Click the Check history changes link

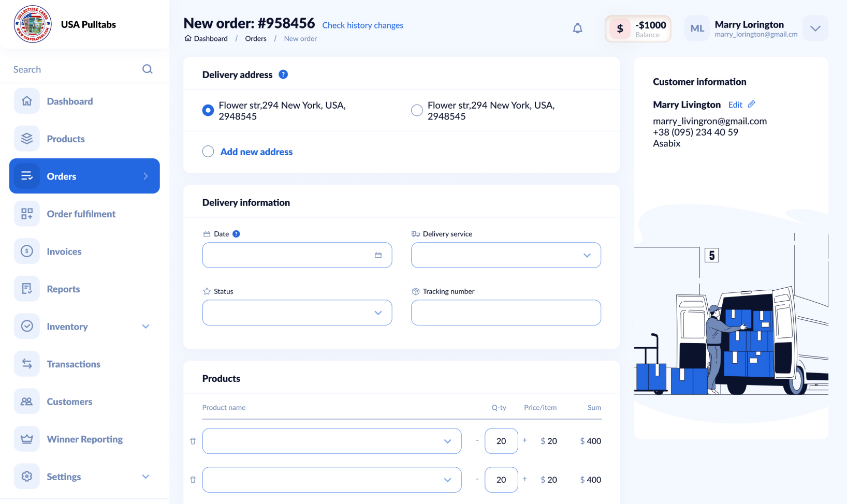pyautogui.click(x=362, y=25)
